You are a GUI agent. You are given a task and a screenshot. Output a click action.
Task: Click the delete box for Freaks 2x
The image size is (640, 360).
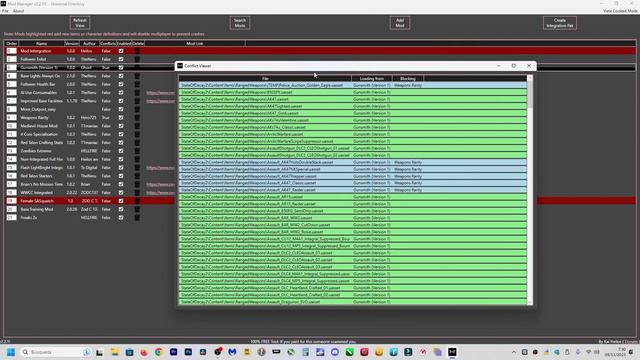click(x=137, y=218)
